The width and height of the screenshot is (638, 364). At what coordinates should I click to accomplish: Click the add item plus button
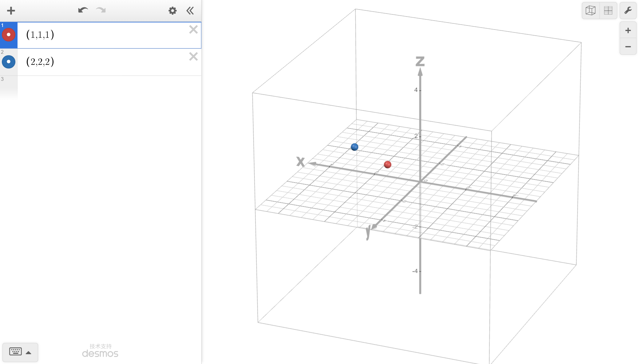pyautogui.click(x=11, y=11)
